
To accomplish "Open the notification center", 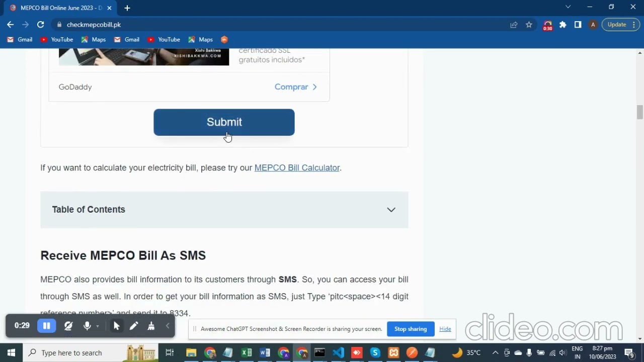I will [629, 352].
